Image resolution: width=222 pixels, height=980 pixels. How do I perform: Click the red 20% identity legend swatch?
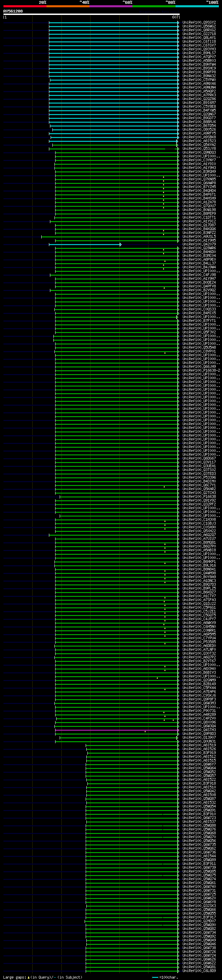(25, 6)
